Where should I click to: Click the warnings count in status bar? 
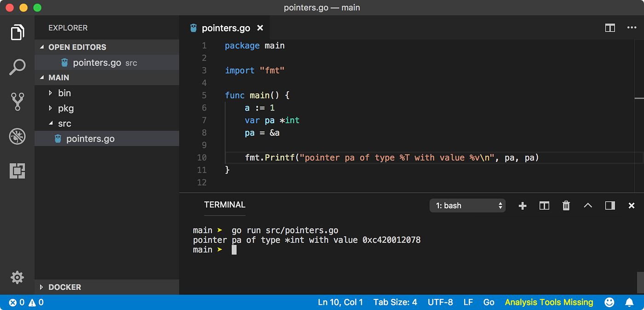pyautogui.click(x=36, y=302)
